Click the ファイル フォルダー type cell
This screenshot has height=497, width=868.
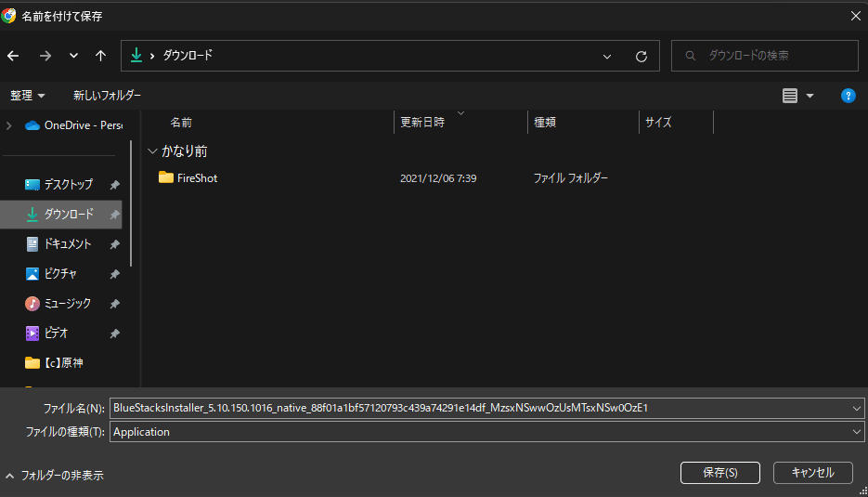click(570, 177)
